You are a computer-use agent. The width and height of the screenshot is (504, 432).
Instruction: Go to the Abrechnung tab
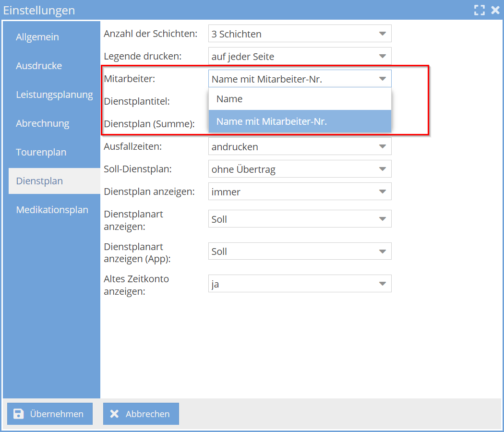tap(42, 123)
